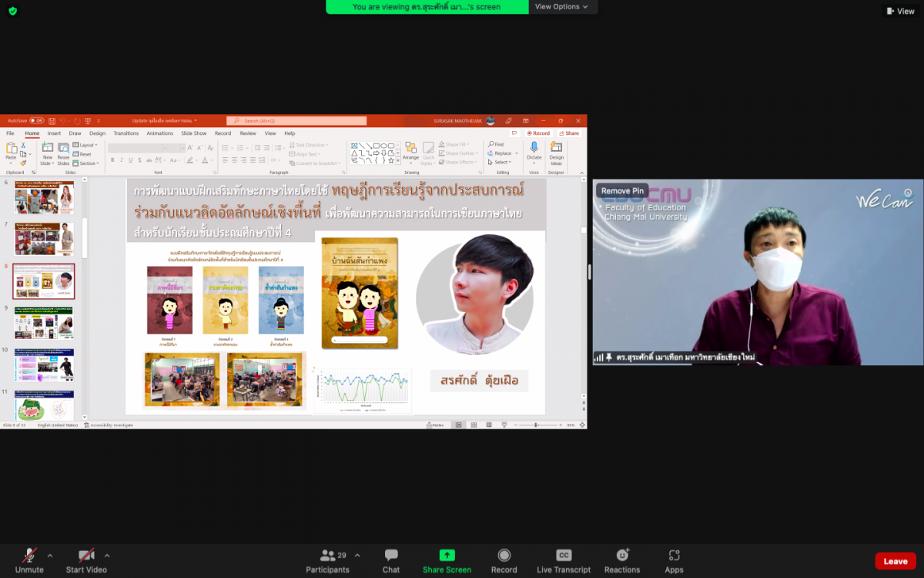Open Zoom Apps

675,560
